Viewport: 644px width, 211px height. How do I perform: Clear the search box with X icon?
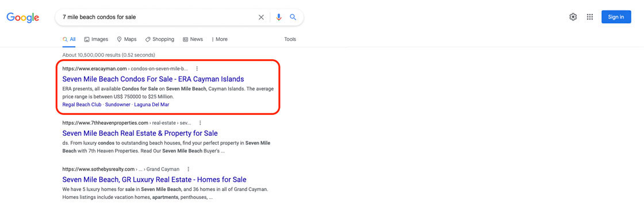click(x=261, y=17)
